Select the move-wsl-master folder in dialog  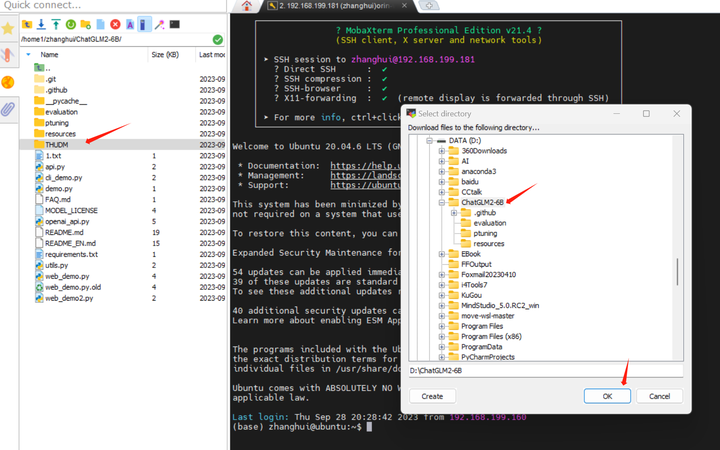(x=488, y=315)
